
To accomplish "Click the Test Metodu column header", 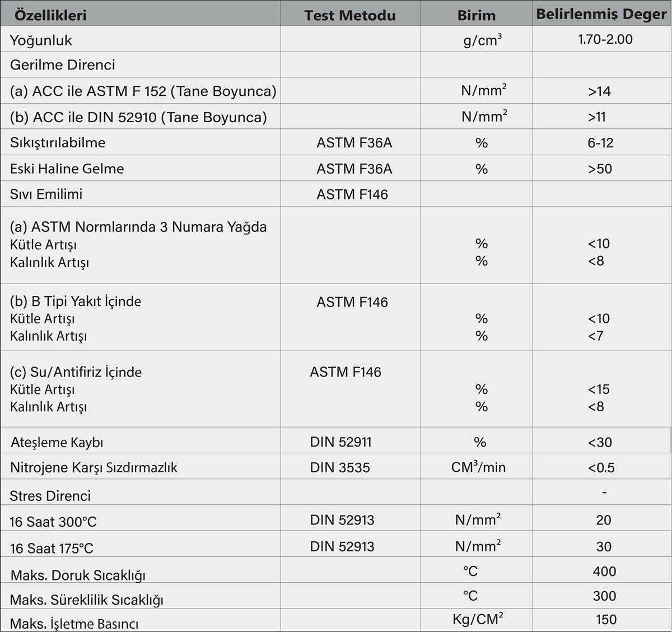I will (x=349, y=15).
